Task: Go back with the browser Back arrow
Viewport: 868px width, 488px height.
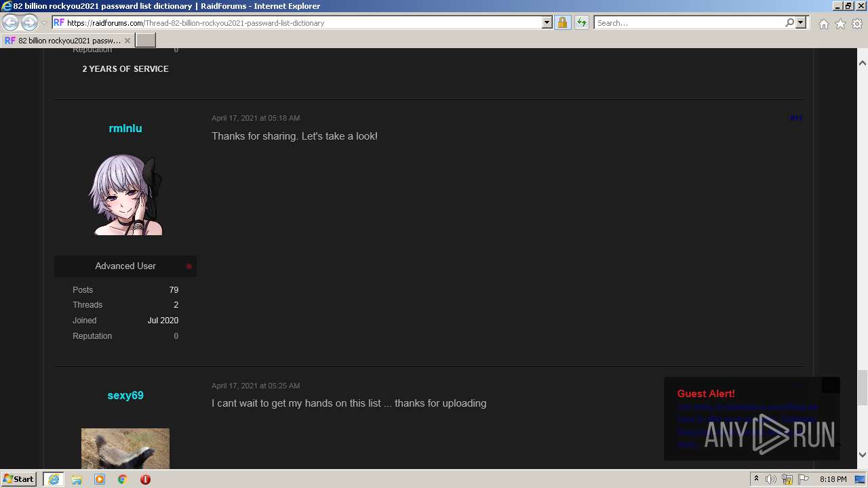Action: pos(10,23)
